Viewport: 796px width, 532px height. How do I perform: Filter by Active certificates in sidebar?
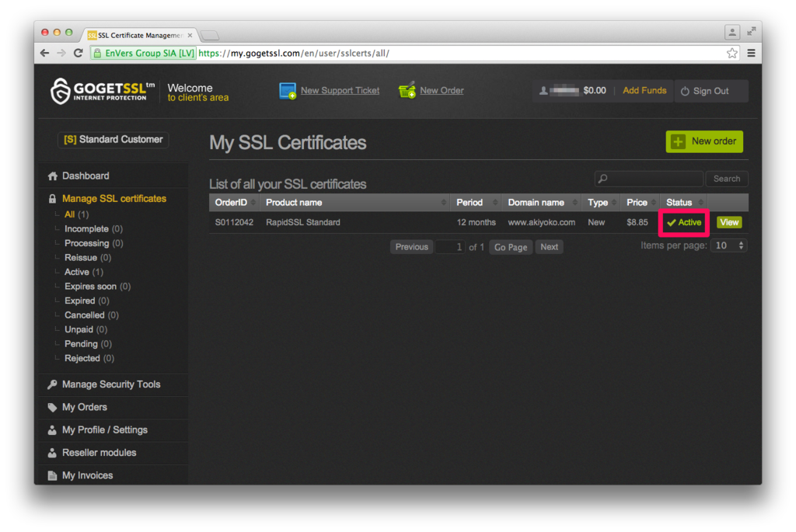click(x=84, y=273)
